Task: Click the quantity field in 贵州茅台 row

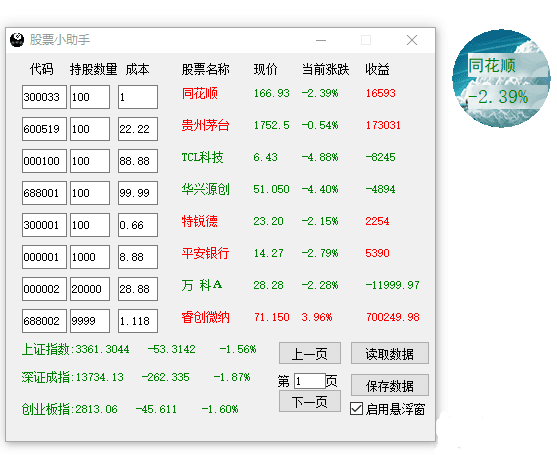Action: click(x=90, y=129)
